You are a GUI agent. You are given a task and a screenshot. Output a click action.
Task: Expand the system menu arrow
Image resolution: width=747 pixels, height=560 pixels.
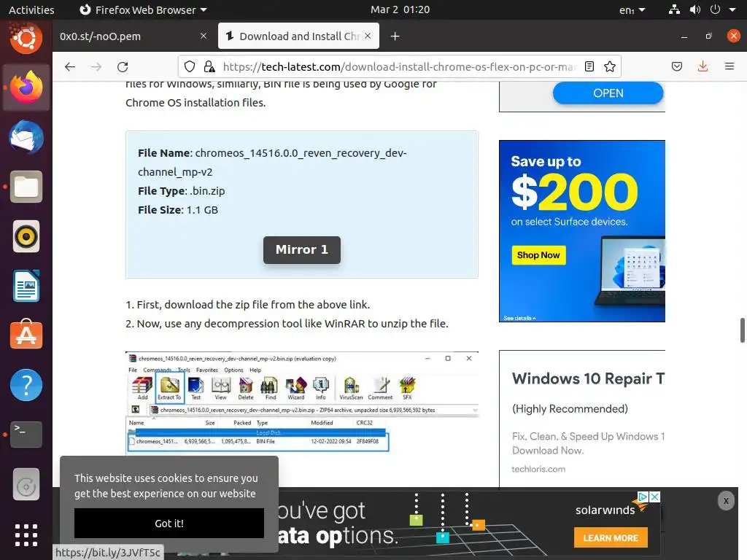click(x=732, y=9)
